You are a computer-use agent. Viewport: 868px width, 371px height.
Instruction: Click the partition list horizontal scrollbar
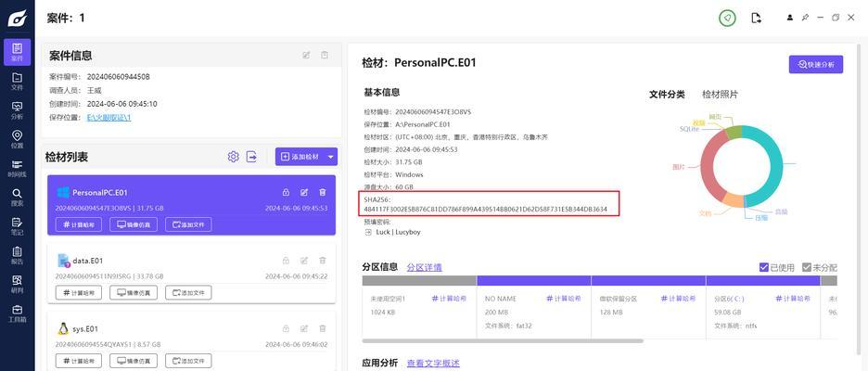pyautogui.click(x=503, y=341)
